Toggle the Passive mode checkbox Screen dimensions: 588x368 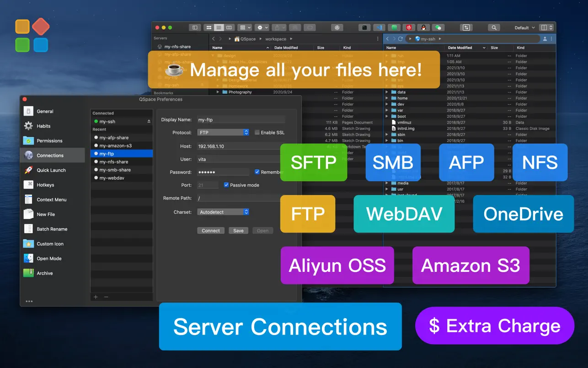pyautogui.click(x=226, y=185)
